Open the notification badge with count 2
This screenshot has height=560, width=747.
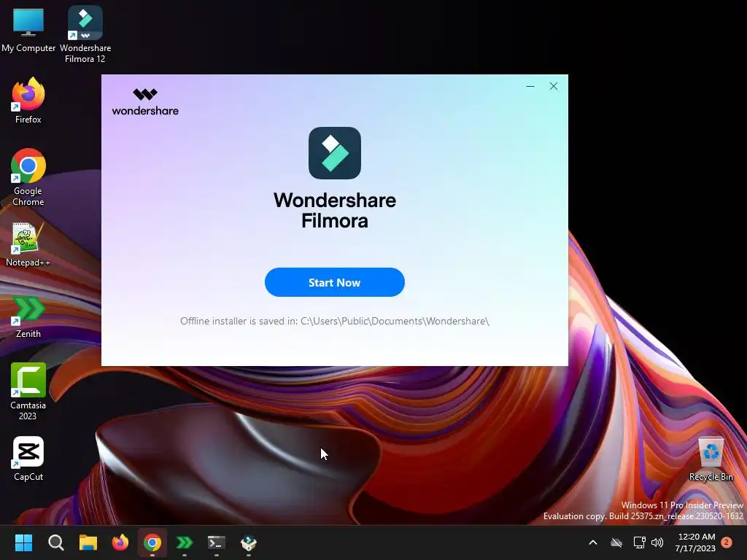pos(727,542)
